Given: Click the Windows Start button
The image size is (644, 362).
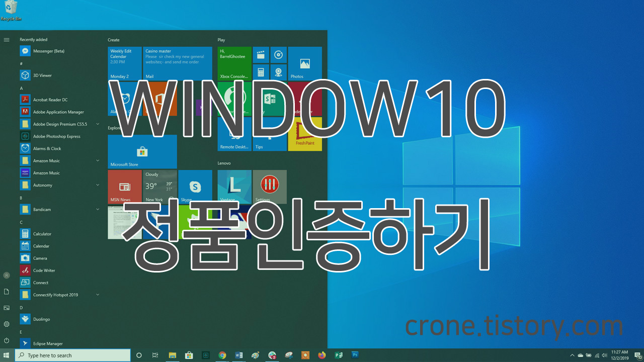Looking at the screenshot, I should (7, 355).
